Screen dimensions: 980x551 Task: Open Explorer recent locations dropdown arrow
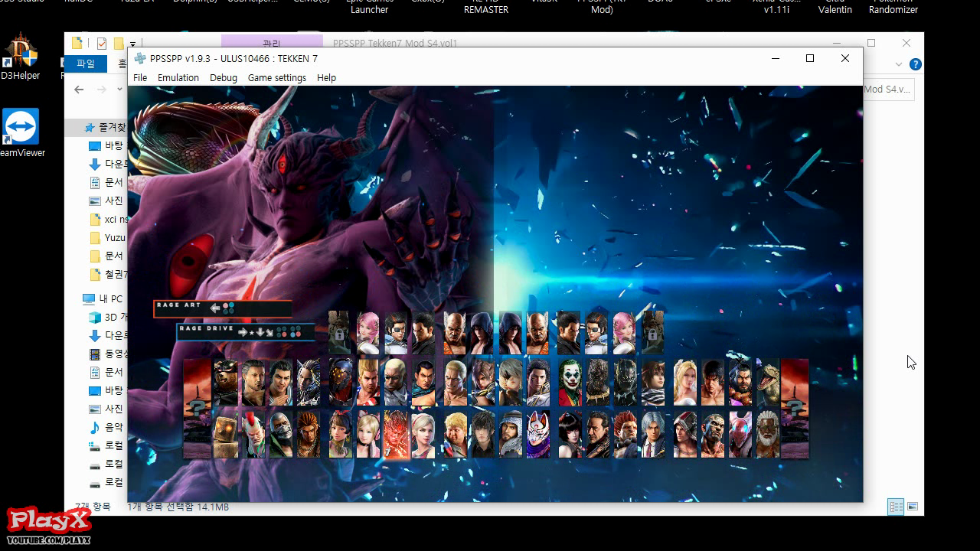pos(121,90)
